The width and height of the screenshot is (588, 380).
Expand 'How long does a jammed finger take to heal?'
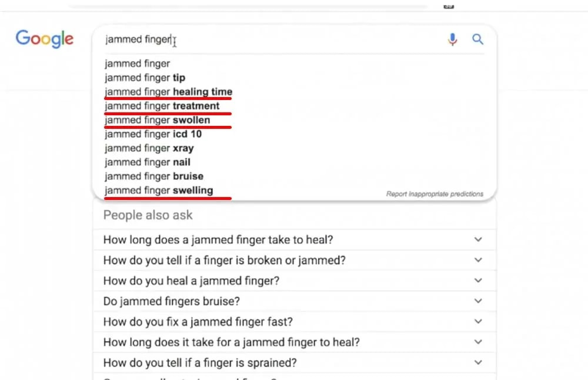(x=295, y=239)
